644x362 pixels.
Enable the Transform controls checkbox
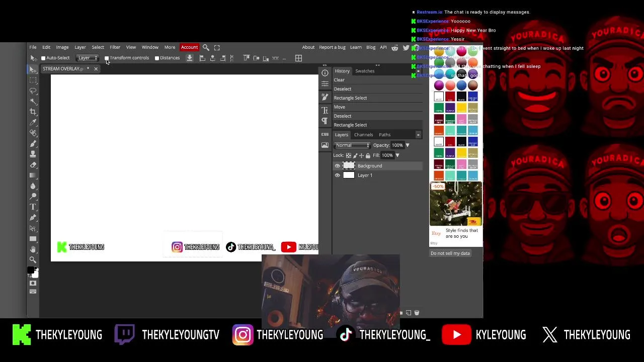coord(107,58)
